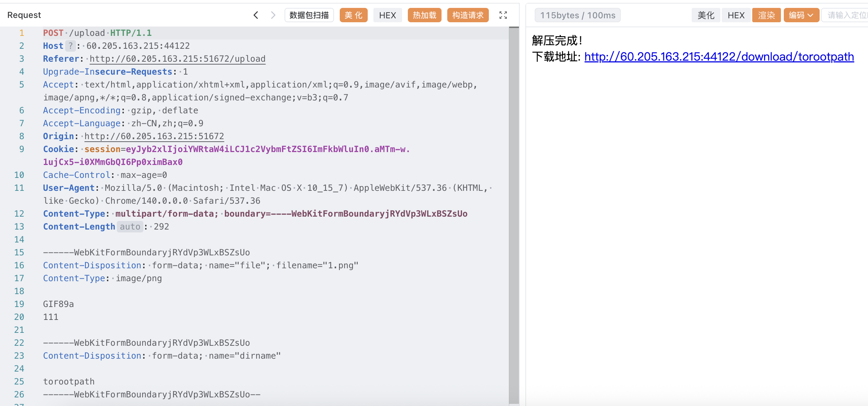Click the 构造请求 build request button
Screen dimensions: 868x406
(468, 15)
